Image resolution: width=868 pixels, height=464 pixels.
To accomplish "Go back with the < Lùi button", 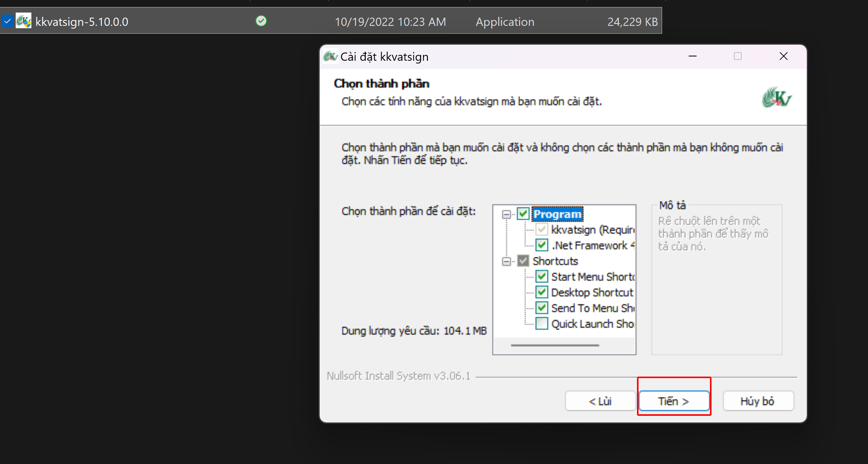I will coord(600,401).
